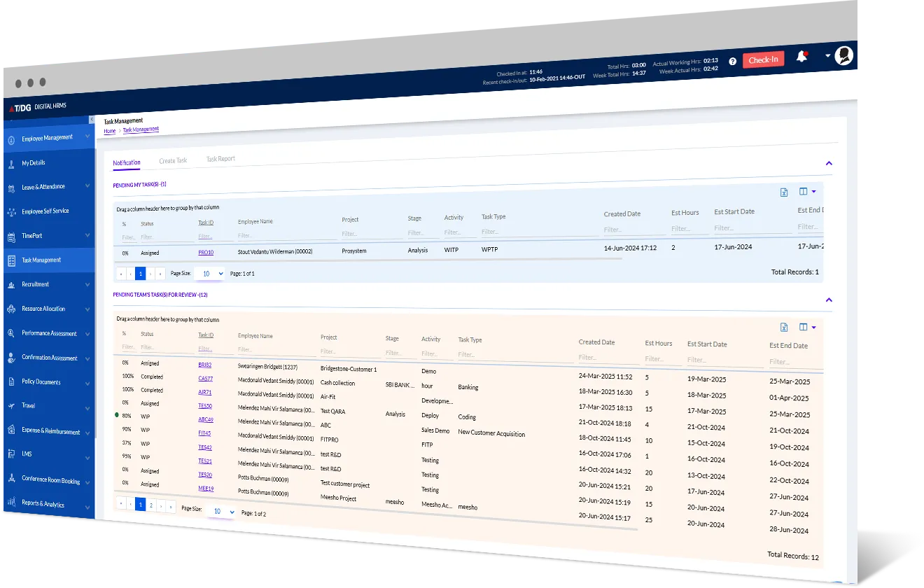Expand the Employee Management chevron

click(x=87, y=136)
